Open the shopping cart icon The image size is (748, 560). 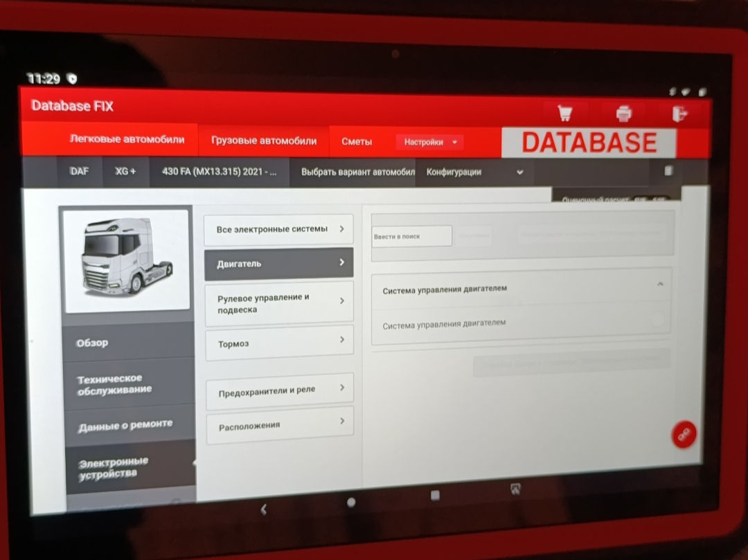565,113
